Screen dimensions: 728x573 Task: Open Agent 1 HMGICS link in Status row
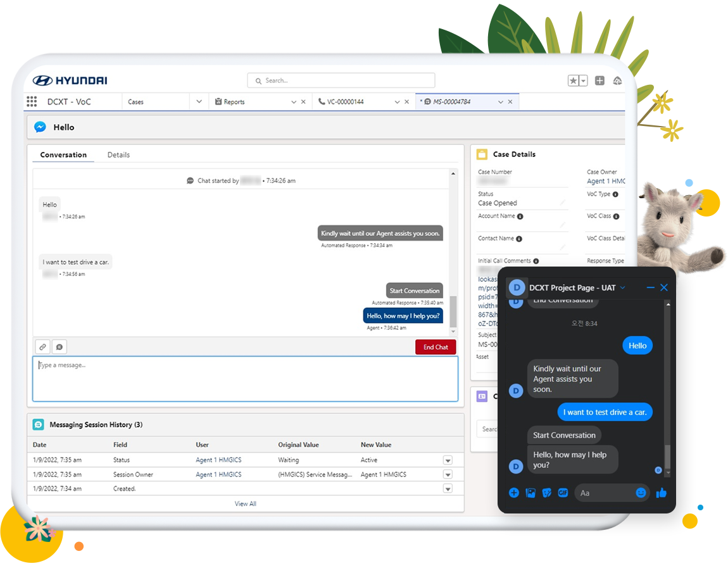(218, 460)
